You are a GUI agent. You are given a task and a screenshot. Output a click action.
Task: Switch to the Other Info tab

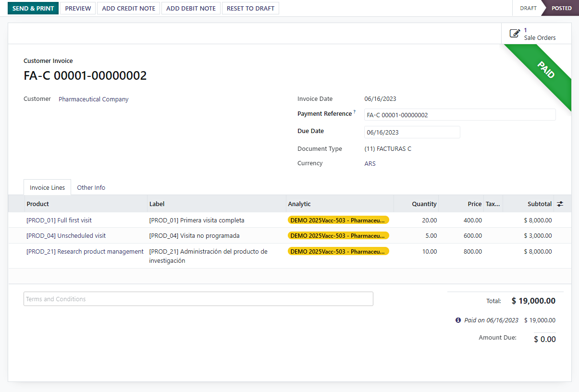[x=91, y=187]
